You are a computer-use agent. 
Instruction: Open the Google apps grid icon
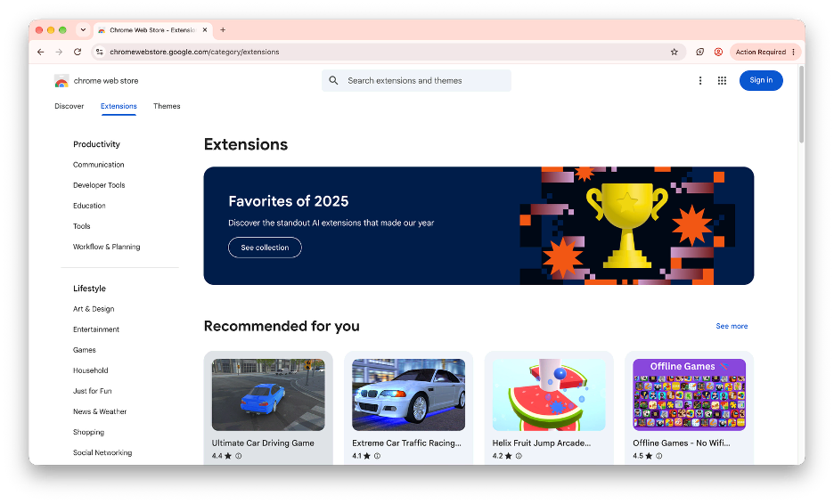point(722,81)
